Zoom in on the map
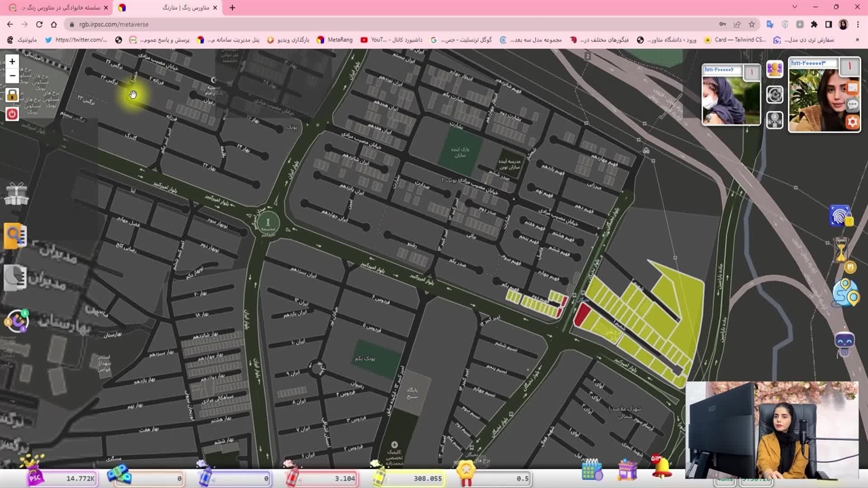The image size is (868, 488). tap(12, 62)
